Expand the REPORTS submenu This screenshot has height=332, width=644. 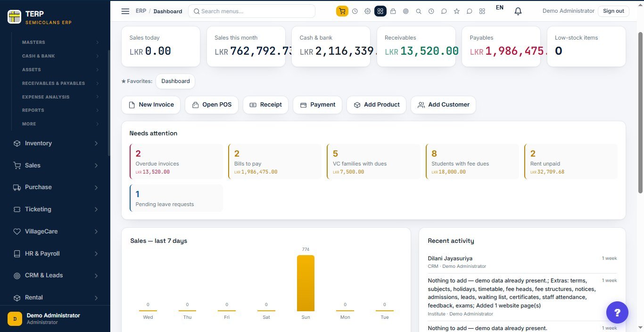[x=60, y=110]
